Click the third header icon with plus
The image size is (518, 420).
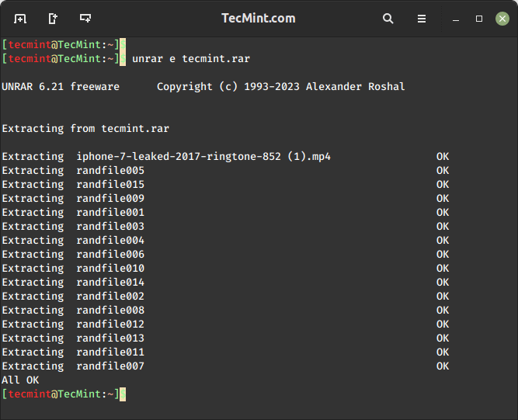(85, 19)
